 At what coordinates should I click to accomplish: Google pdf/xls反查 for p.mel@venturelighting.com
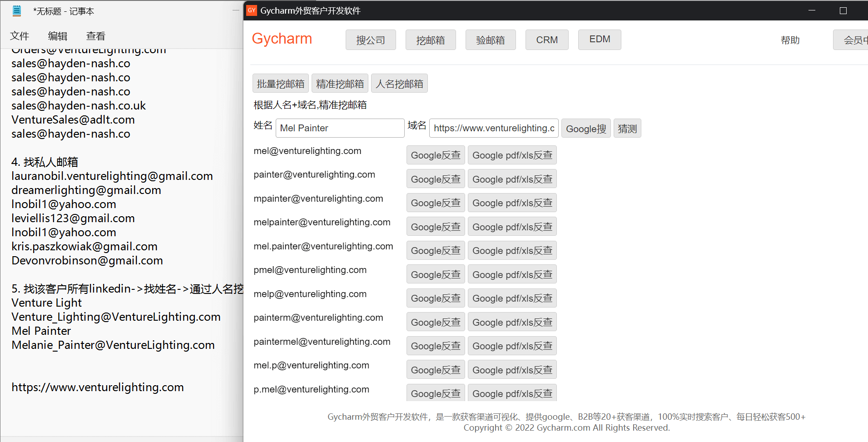coord(512,393)
